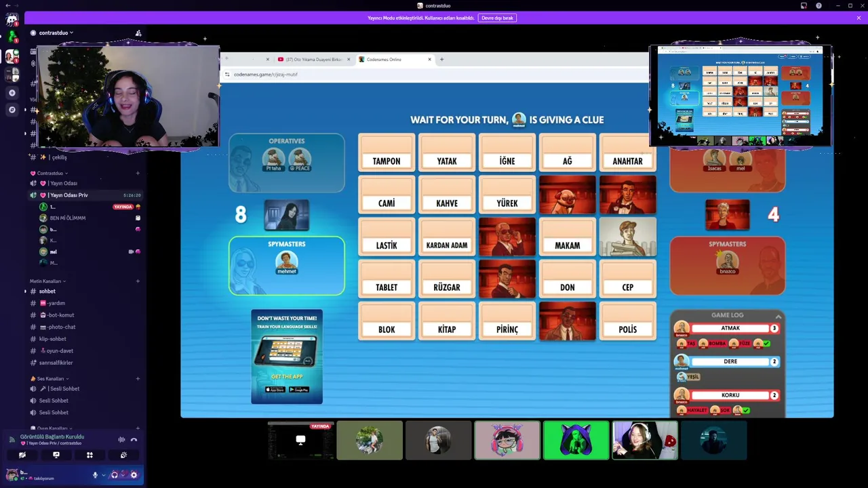This screenshot has width=868, height=488.
Task: Open the invite people icon beside contrastduo
Action: click(138, 33)
